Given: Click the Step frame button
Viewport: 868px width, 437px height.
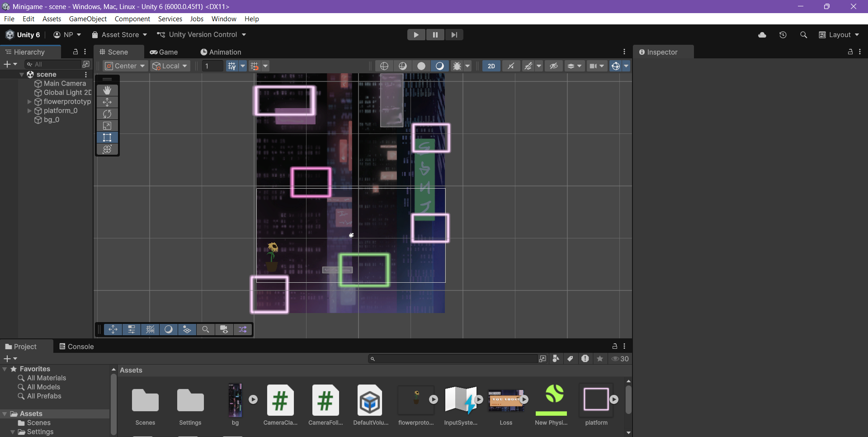Looking at the screenshot, I should point(454,35).
